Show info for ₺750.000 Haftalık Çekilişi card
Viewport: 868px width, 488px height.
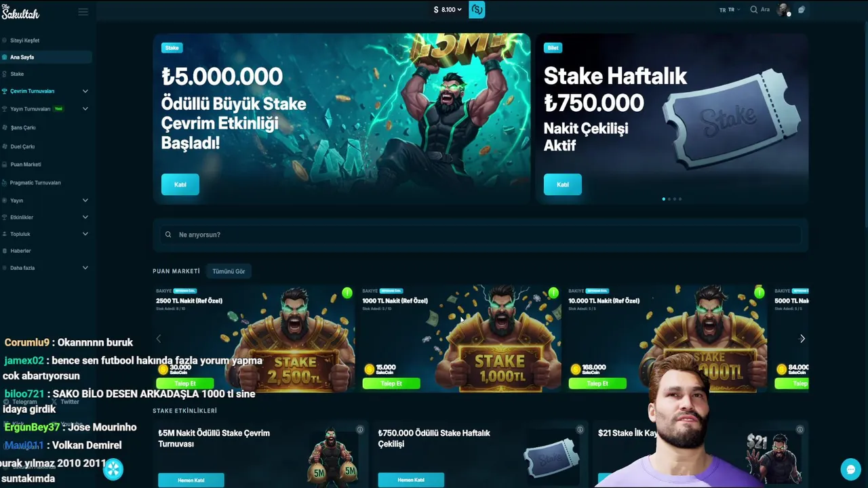pos(580,430)
